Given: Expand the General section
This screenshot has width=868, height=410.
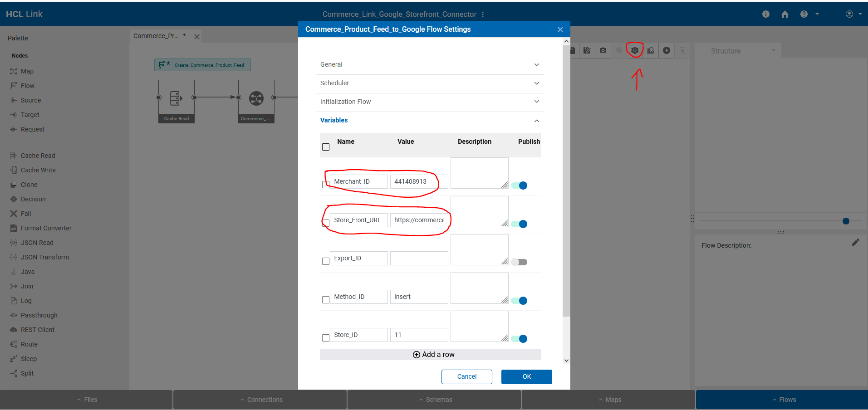Looking at the screenshot, I should (x=430, y=65).
